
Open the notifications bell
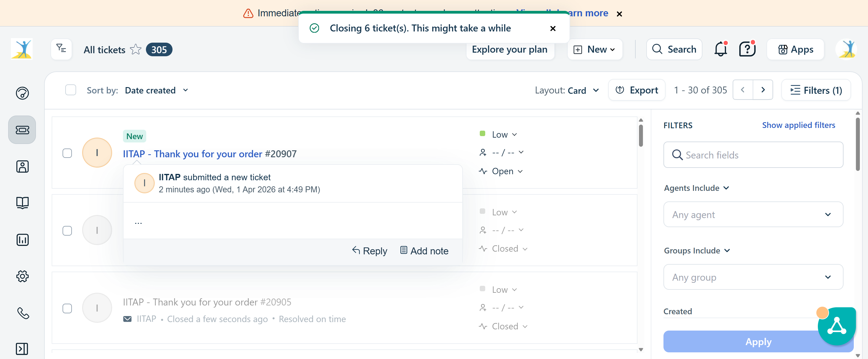(x=721, y=49)
